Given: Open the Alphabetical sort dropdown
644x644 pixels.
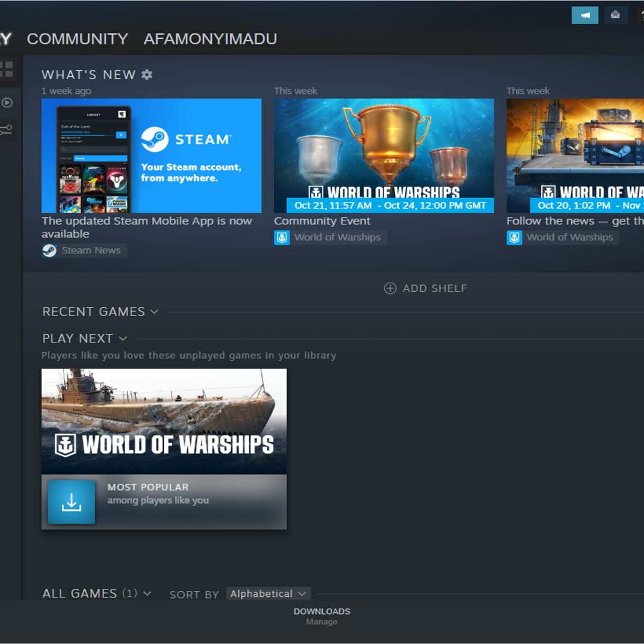Looking at the screenshot, I should [x=268, y=594].
